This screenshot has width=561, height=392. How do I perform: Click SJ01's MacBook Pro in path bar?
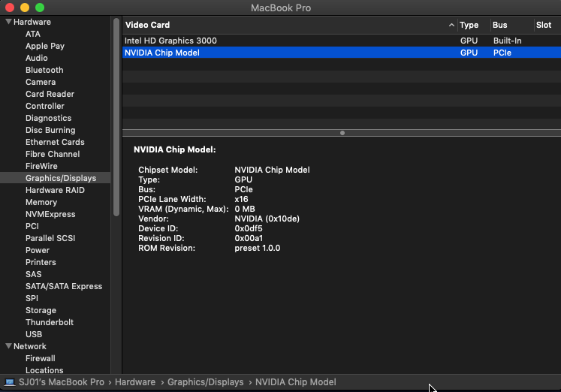point(62,382)
